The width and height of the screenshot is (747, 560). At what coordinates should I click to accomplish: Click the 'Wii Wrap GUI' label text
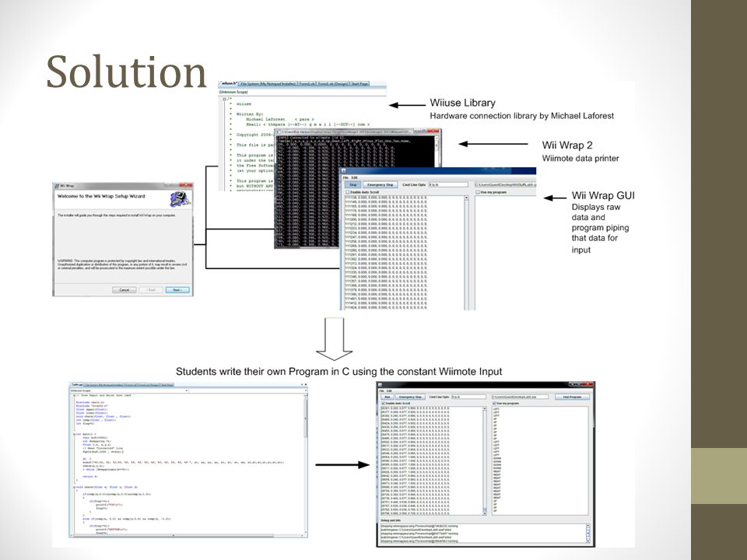(x=603, y=195)
